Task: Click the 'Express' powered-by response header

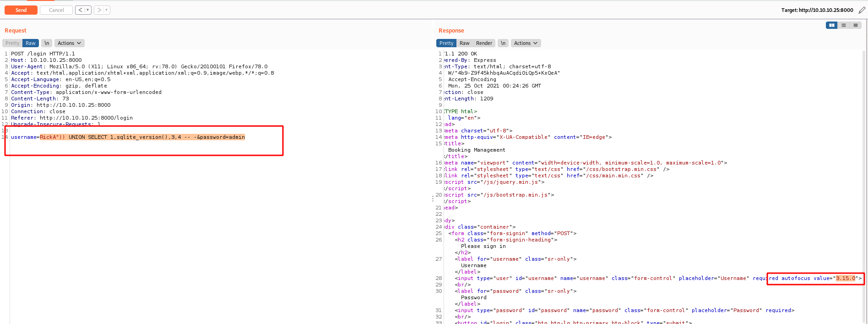Action: 485,60
